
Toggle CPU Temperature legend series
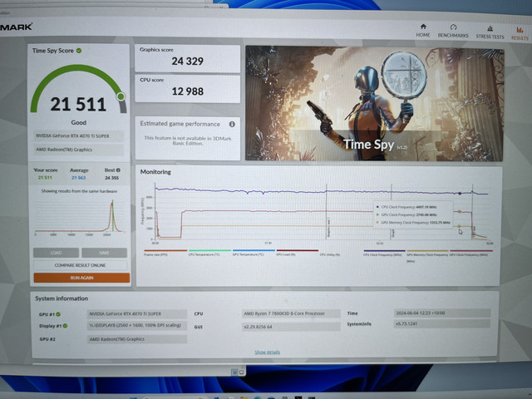(x=209, y=253)
